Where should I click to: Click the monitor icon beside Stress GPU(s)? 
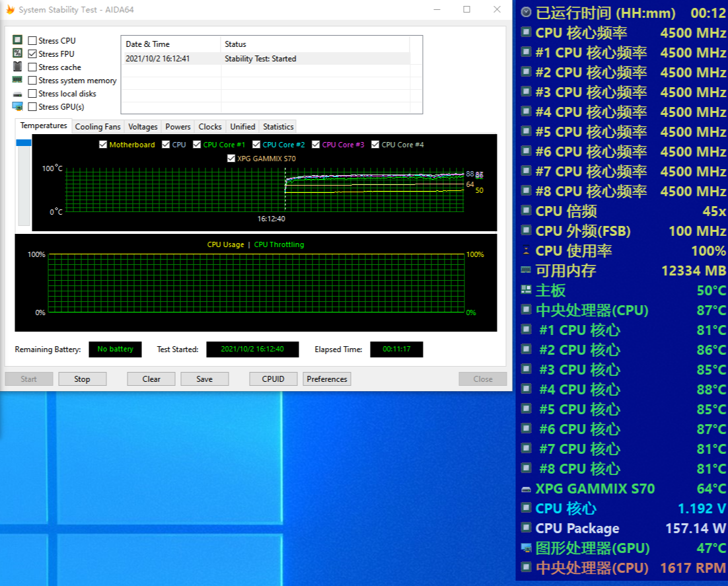pos(17,106)
